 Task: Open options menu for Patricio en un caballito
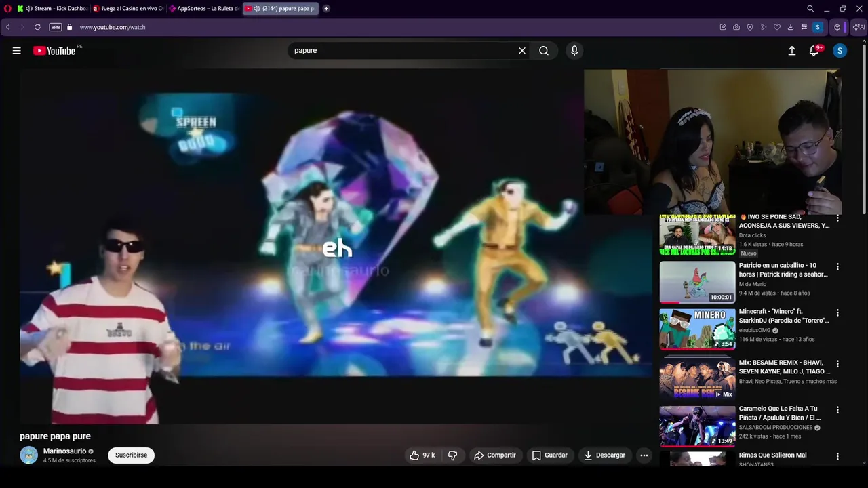tap(837, 266)
